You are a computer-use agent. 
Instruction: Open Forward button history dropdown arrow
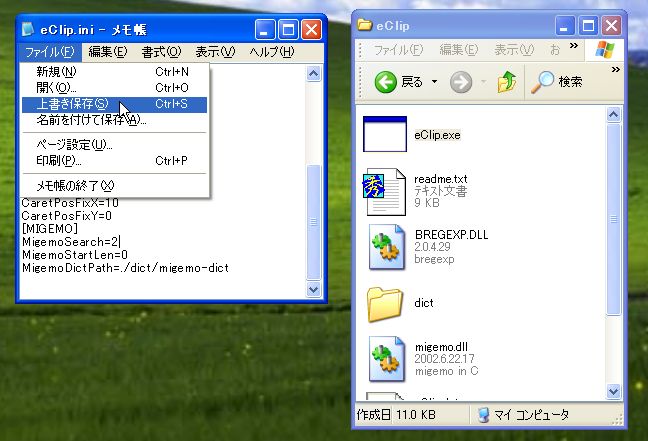[x=483, y=81]
